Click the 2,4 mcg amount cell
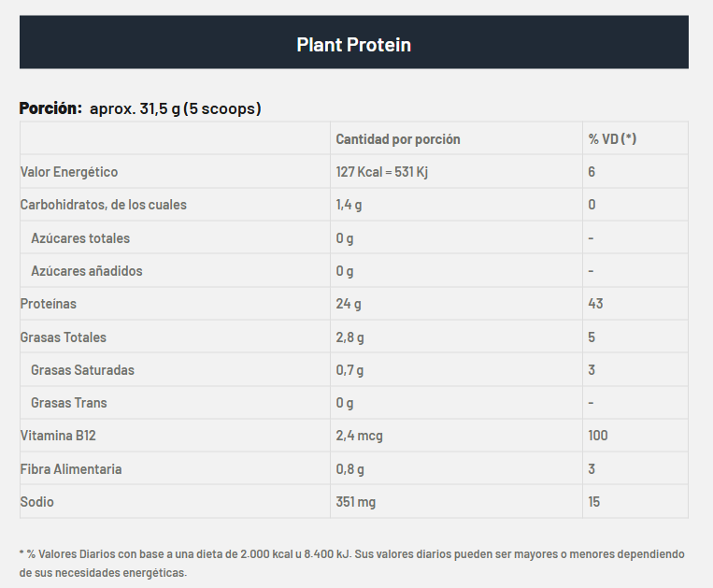Screen dimensions: 713x588 [360, 436]
